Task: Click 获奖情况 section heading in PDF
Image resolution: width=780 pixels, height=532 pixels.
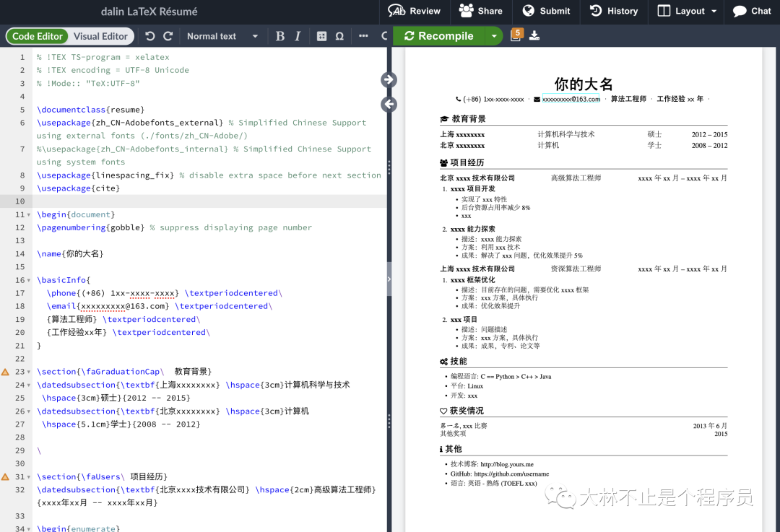Action: (x=467, y=411)
